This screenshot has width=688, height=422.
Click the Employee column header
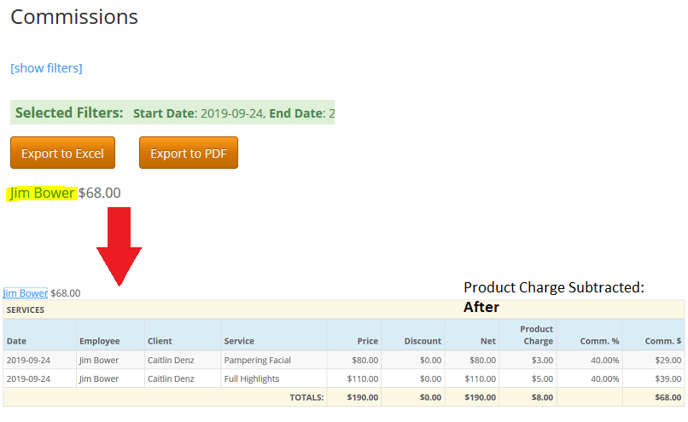pyautogui.click(x=100, y=341)
